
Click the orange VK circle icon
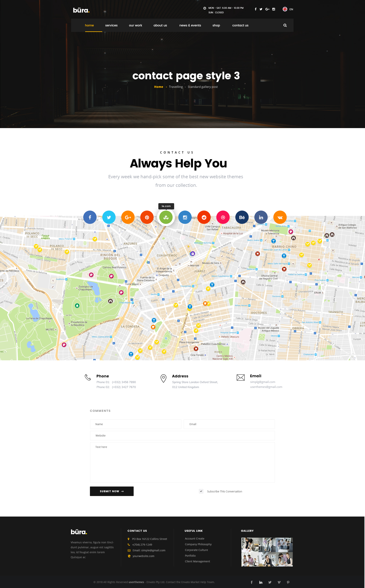pos(280,217)
